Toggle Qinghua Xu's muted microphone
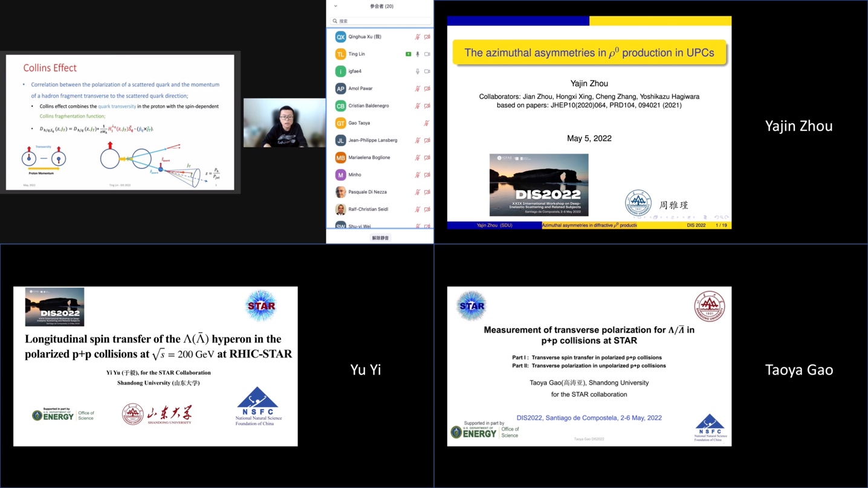868x488 pixels. tap(417, 37)
